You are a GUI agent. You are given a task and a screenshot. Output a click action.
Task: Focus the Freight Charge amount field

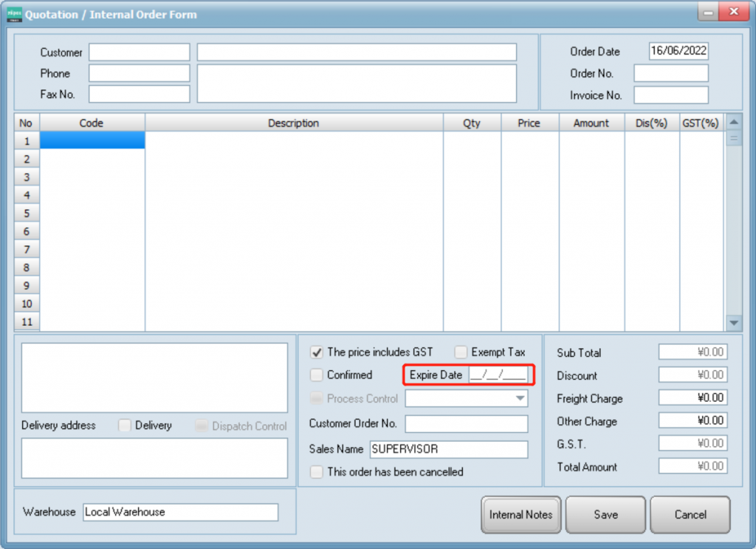click(x=693, y=398)
